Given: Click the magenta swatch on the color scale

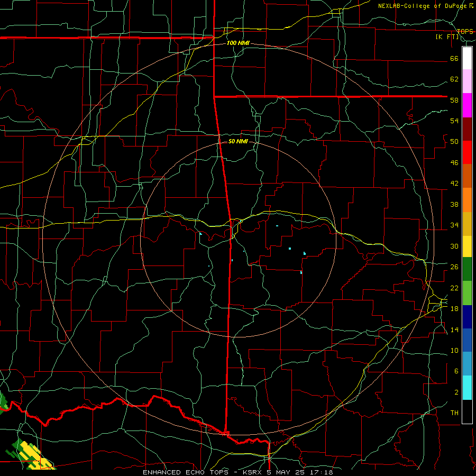Looking at the screenshot, I should 467,105.
